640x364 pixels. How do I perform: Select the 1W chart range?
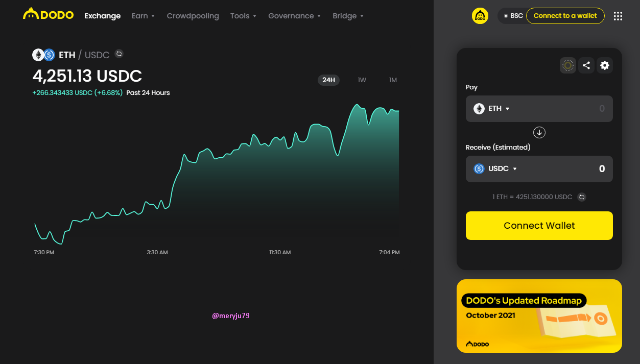click(362, 80)
